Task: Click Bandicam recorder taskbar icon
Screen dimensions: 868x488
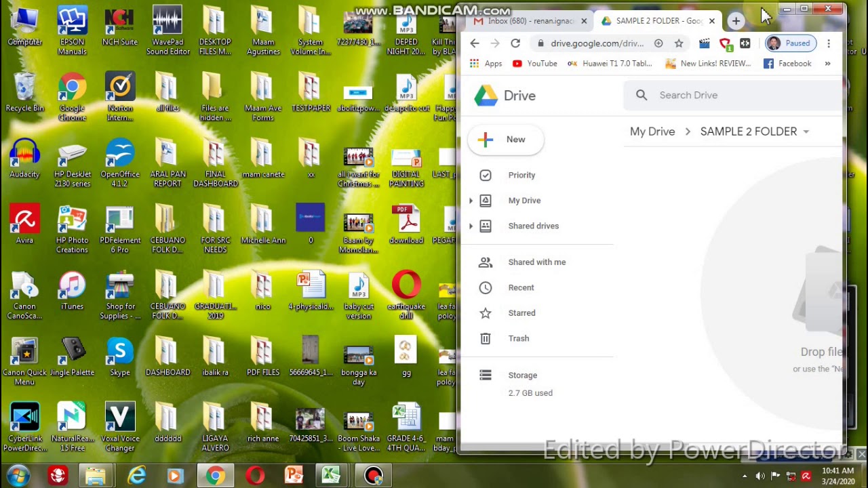Action: pos(374,476)
